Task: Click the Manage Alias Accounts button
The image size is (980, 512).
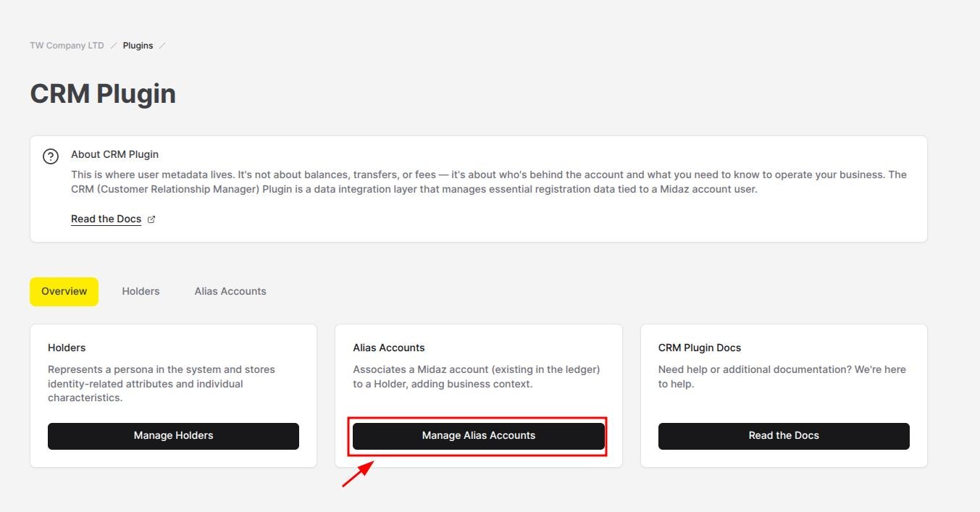Action: [x=479, y=436]
